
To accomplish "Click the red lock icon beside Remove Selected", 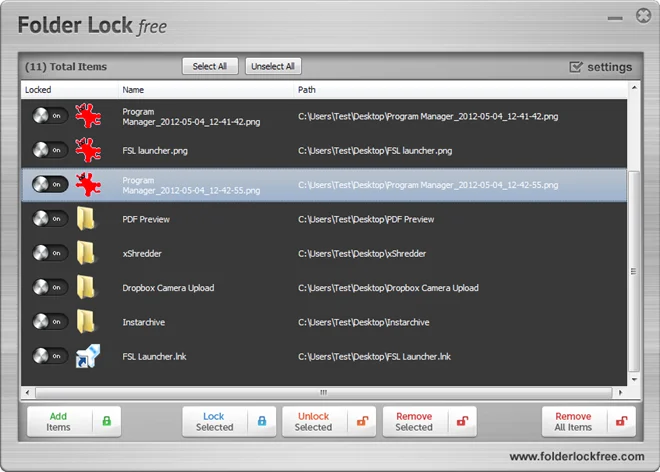I will 463,421.
